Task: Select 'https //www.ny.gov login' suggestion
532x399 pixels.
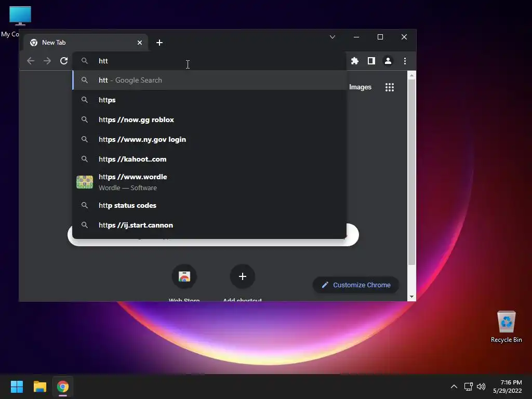Action: click(209, 139)
